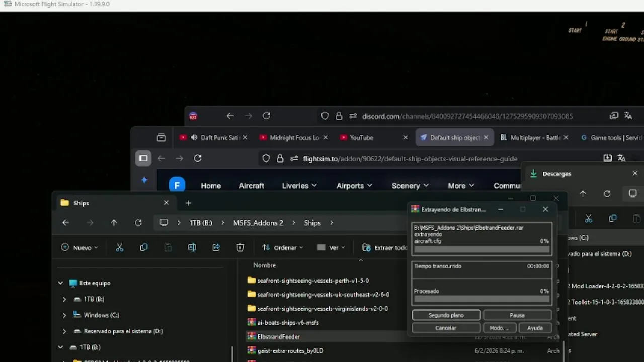Copy selected item in Ships Explorer toolbar
Viewport: 644px width, 362px height.
(144, 247)
